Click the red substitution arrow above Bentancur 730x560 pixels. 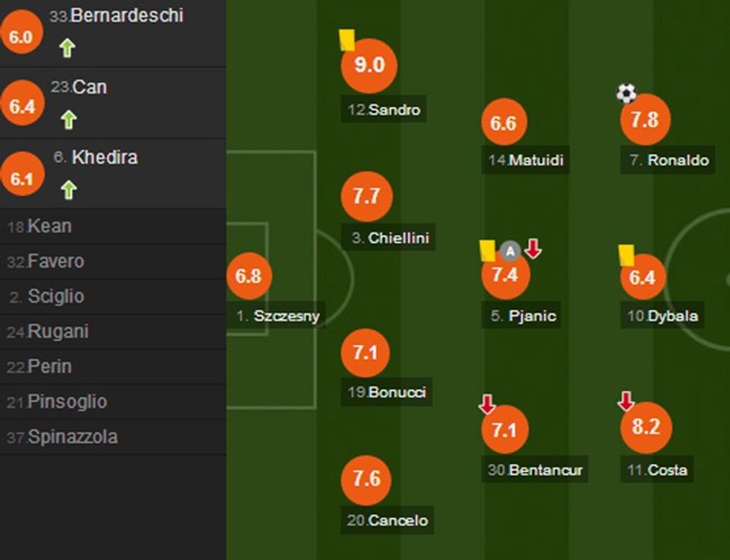(486, 404)
